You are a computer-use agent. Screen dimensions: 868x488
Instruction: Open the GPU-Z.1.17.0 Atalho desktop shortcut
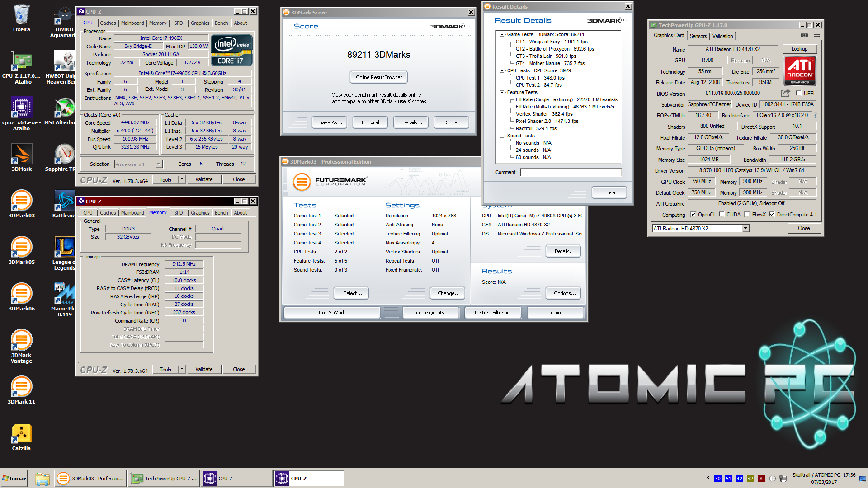tap(21, 67)
